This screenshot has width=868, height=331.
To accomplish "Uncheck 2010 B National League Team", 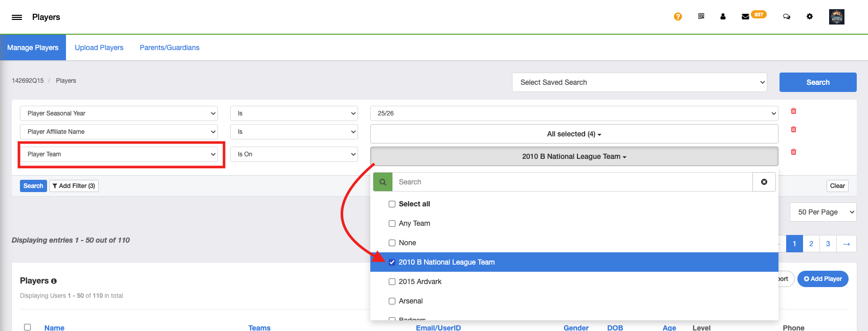I will [392, 263].
